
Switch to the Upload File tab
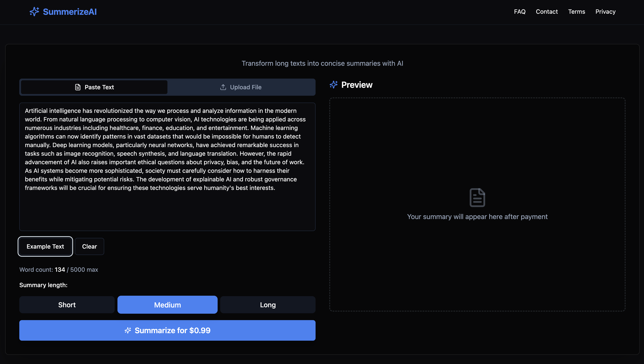point(241,87)
